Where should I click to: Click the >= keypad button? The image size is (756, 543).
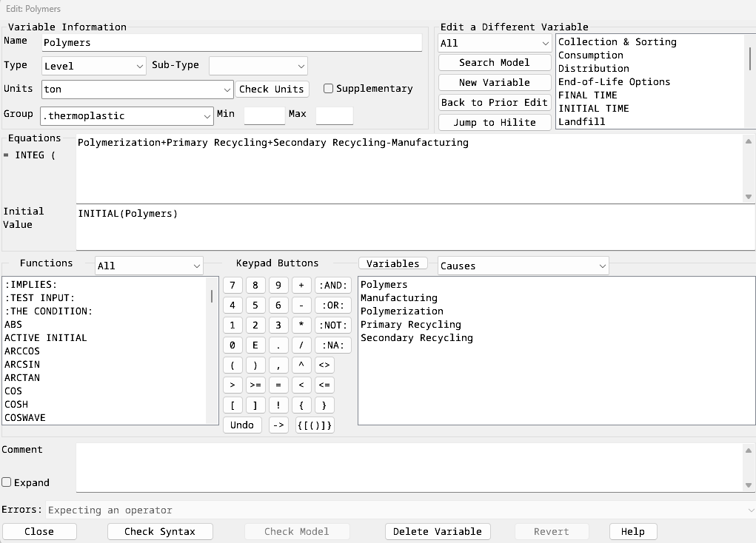click(x=255, y=385)
